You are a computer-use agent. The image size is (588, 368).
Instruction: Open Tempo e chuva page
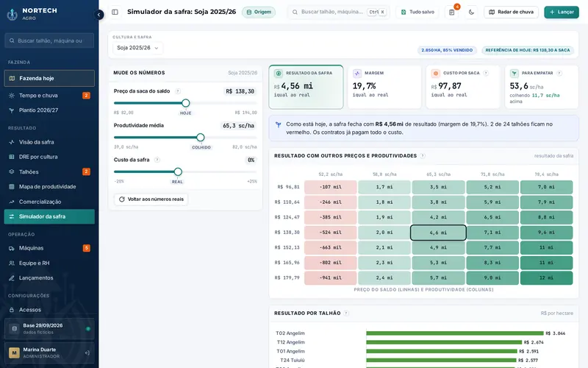coord(49,96)
